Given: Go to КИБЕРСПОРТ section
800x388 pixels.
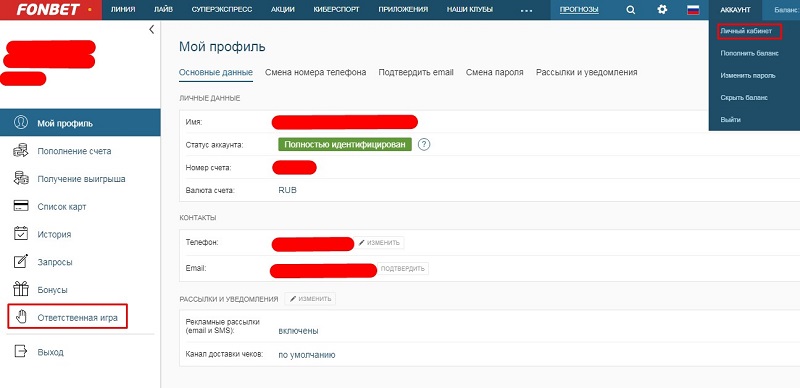Looking at the screenshot, I should click(x=337, y=9).
